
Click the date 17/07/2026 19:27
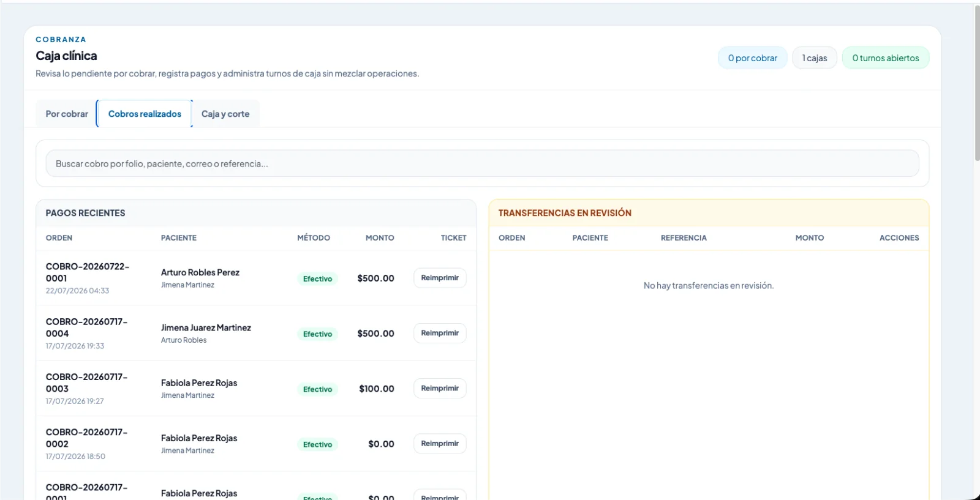click(75, 401)
